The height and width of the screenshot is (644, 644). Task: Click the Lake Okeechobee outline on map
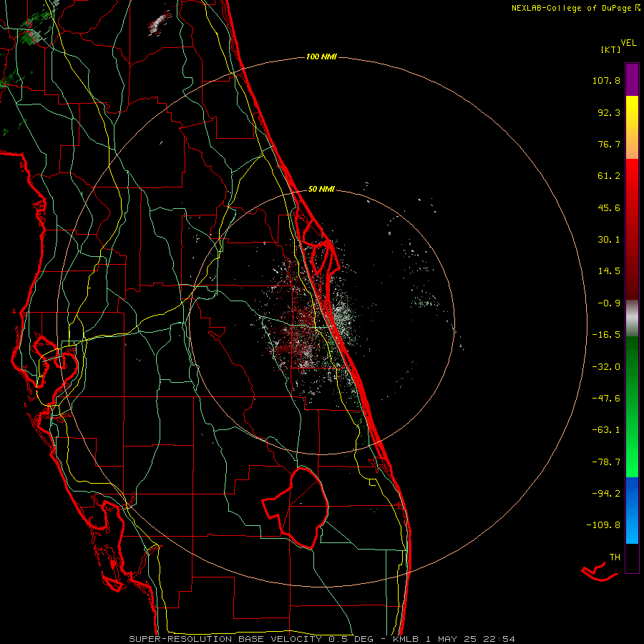coord(296,508)
